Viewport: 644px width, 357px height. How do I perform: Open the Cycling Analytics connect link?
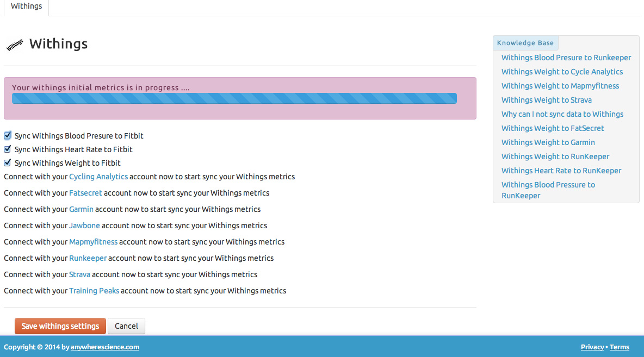[x=98, y=177]
